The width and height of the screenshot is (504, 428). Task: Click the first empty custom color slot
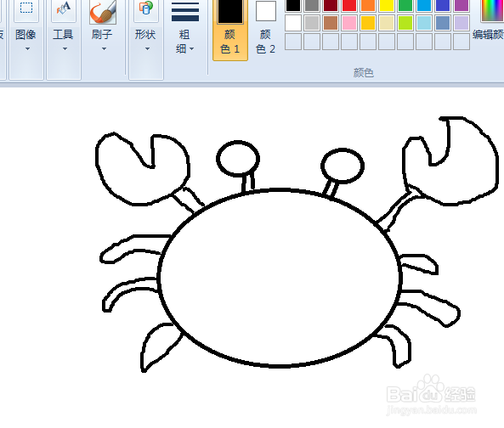[293, 42]
